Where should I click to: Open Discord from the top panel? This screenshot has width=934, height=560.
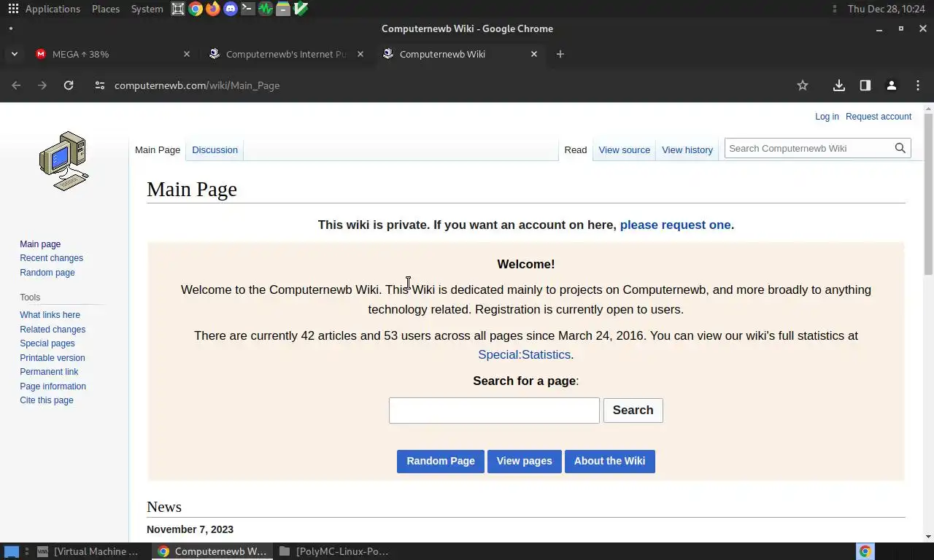coord(231,9)
